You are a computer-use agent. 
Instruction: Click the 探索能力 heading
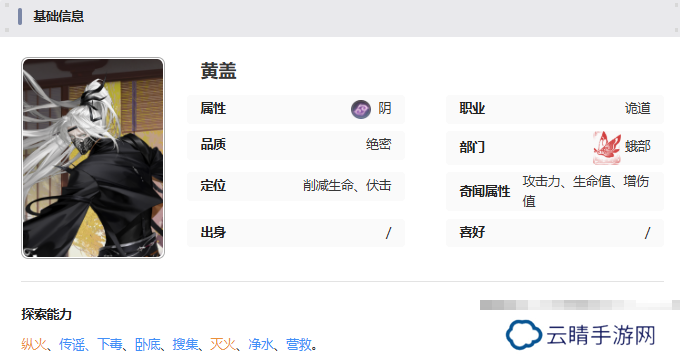point(46,314)
